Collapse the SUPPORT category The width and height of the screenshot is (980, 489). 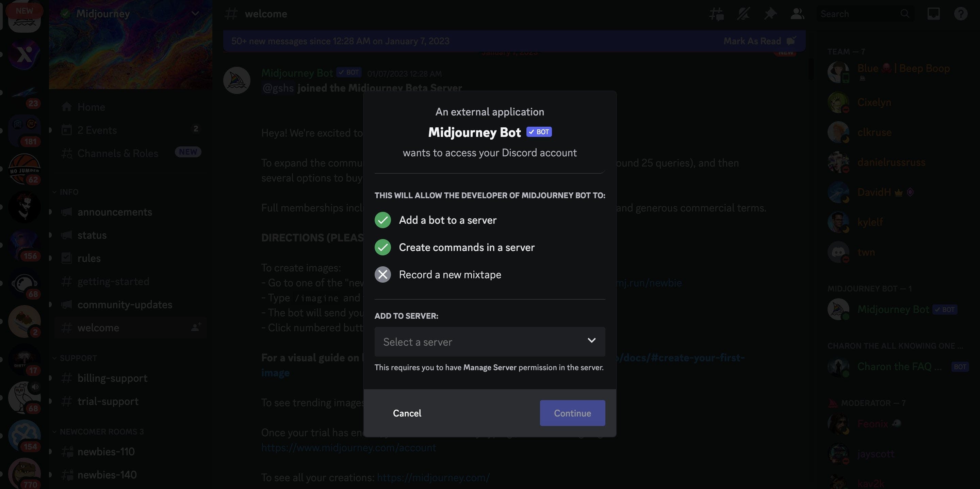[x=75, y=358]
